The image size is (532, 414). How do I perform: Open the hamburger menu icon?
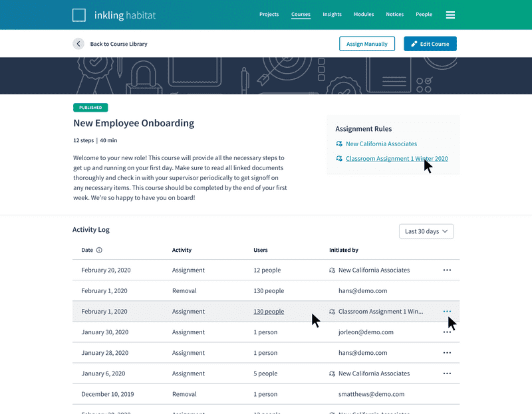pyautogui.click(x=450, y=15)
